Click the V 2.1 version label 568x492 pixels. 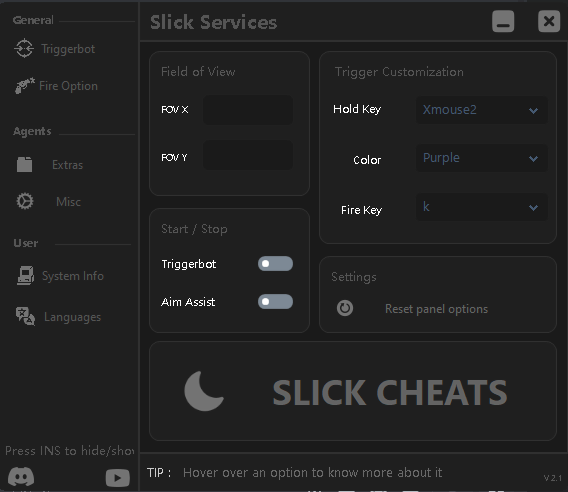coord(552,478)
